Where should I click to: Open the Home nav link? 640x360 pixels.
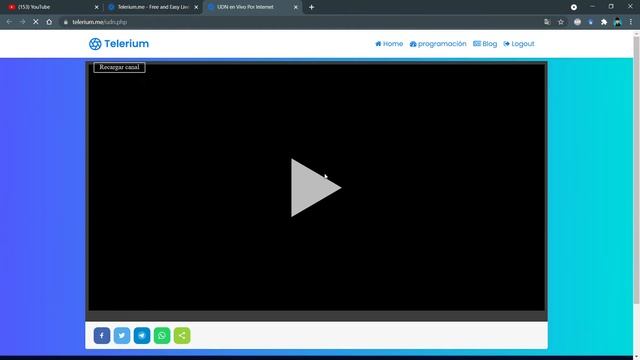(389, 44)
